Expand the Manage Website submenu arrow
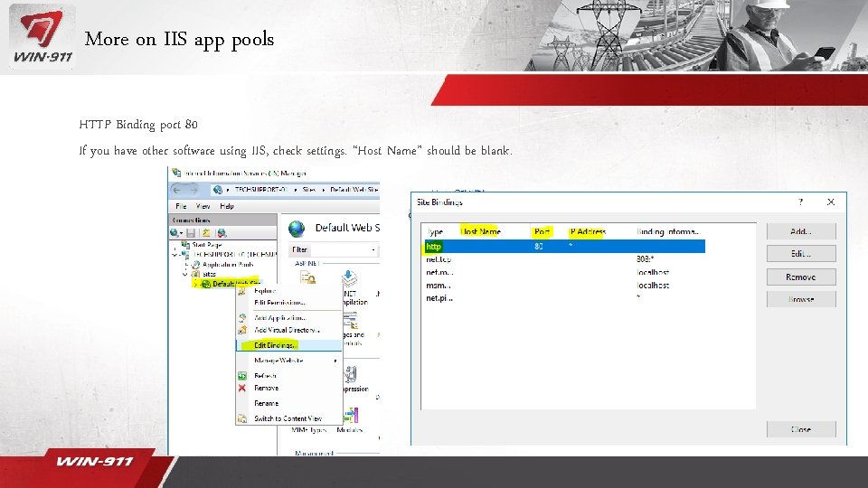 coord(335,361)
